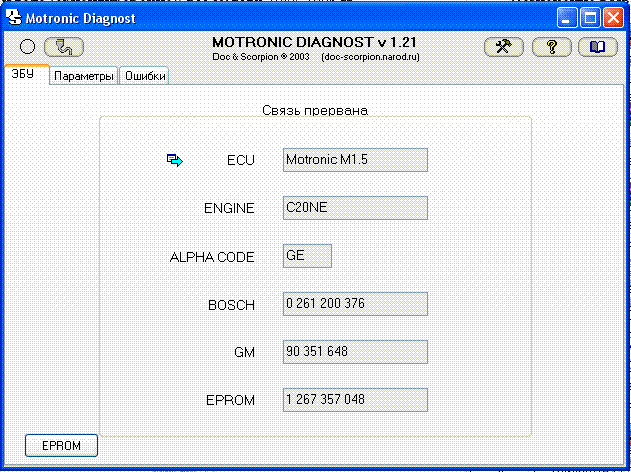The height and width of the screenshot is (472, 631).
Task: Click the BOSCH number field
Action: tap(355, 304)
